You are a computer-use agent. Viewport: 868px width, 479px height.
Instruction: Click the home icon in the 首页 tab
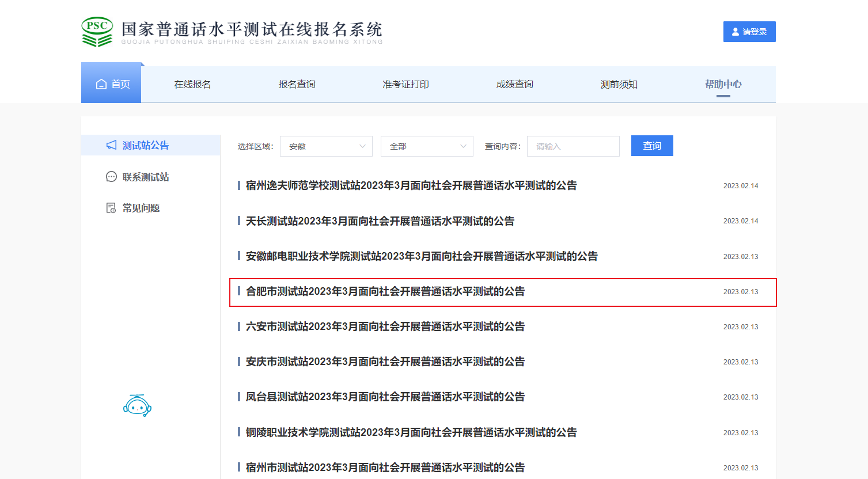tap(101, 84)
